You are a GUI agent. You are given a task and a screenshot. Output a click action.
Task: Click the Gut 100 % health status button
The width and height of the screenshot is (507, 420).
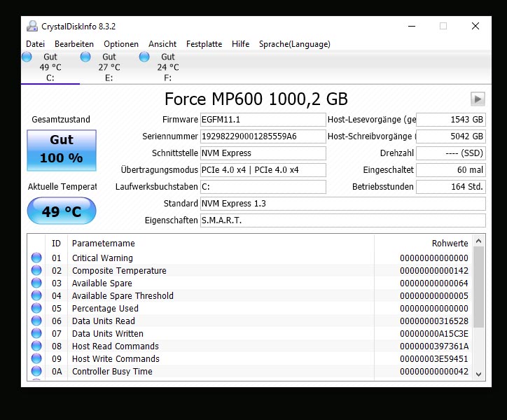point(62,150)
